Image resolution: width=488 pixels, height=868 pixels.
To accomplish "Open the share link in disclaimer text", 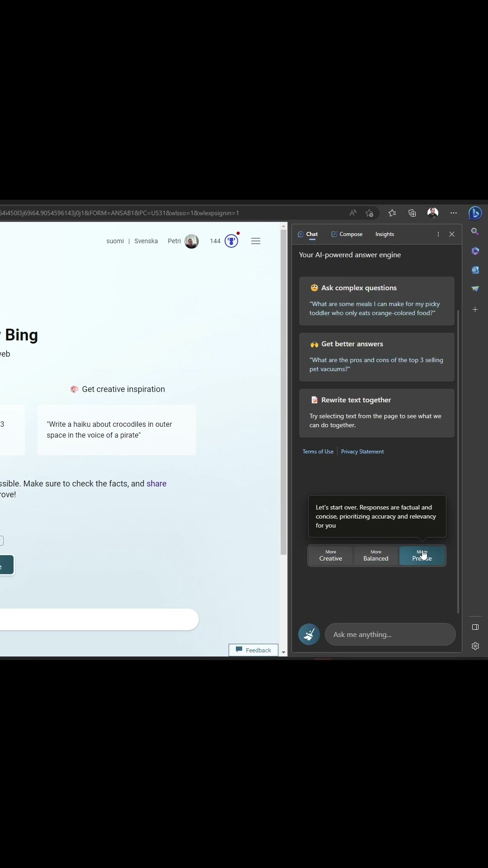I will 156,484.
